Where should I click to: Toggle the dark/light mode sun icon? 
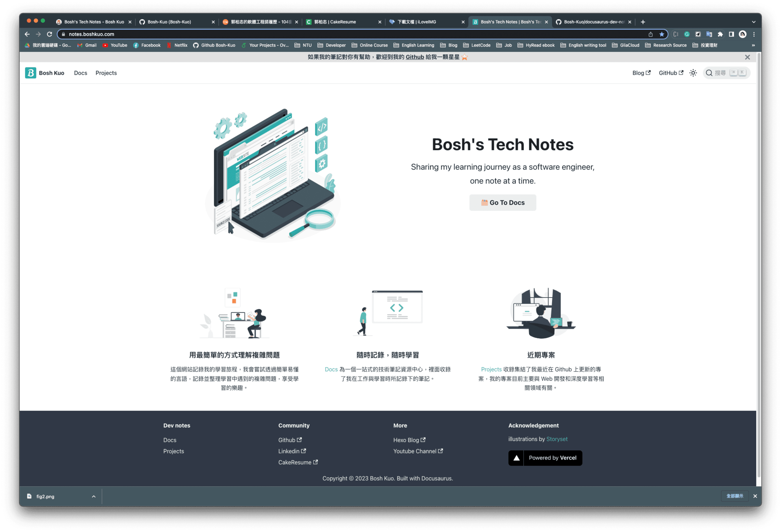693,73
